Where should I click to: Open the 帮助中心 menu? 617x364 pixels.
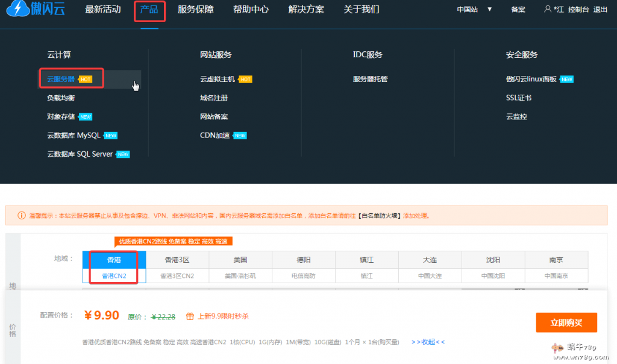click(251, 10)
